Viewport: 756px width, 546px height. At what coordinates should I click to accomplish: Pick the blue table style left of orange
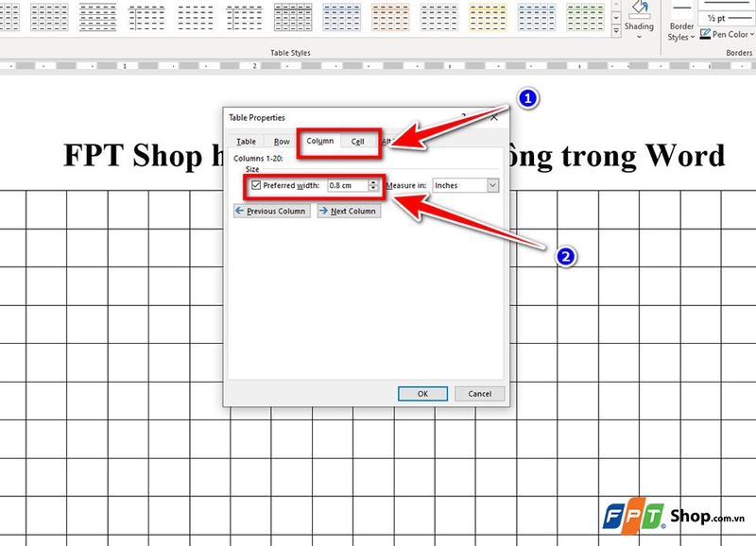(341, 17)
